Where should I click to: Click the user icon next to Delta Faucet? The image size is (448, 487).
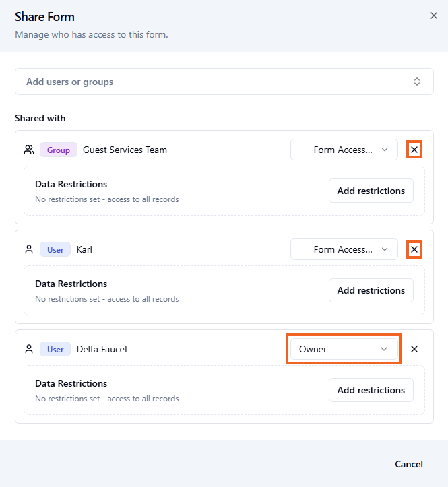(x=29, y=349)
